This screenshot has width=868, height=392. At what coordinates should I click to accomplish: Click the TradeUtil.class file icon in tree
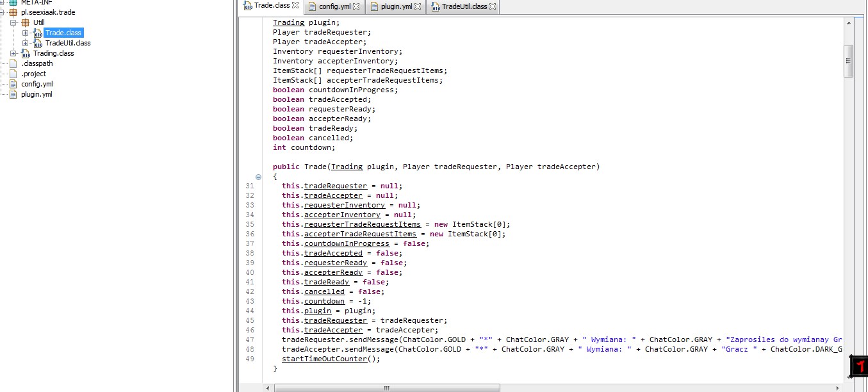pyautogui.click(x=38, y=43)
